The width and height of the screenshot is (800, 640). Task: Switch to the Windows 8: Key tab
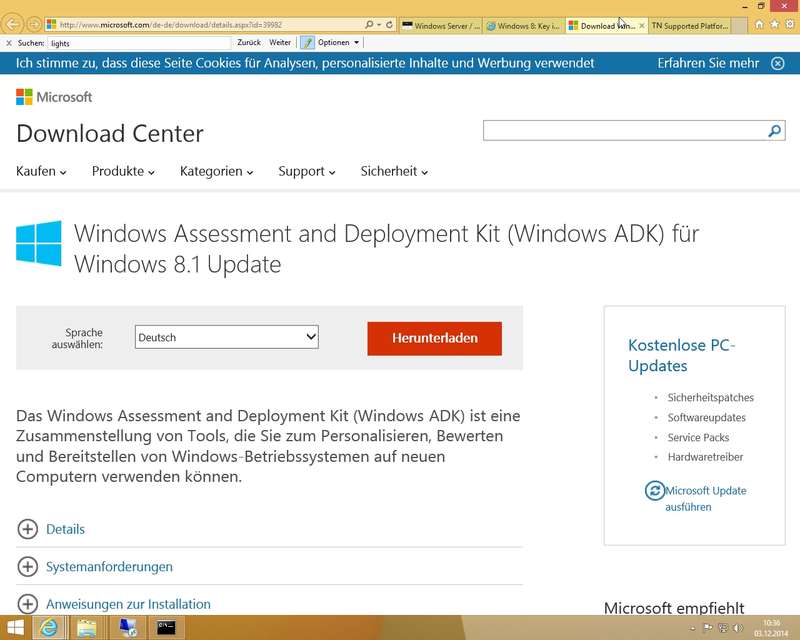pyautogui.click(x=523, y=26)
